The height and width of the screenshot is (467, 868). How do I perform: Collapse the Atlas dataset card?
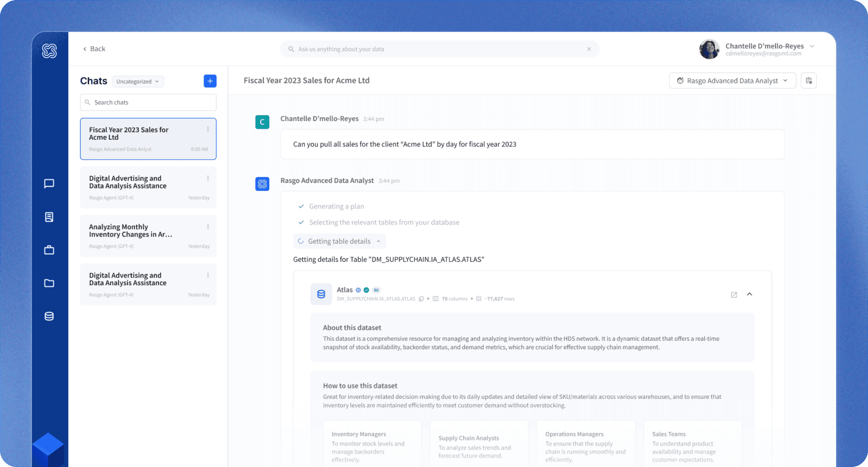click(x=749, y=294)
